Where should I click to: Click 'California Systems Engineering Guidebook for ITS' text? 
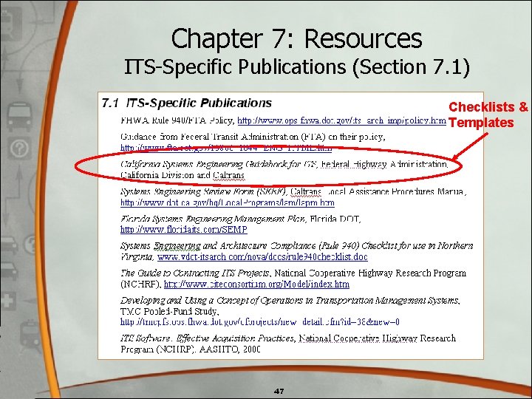(219, 165)
